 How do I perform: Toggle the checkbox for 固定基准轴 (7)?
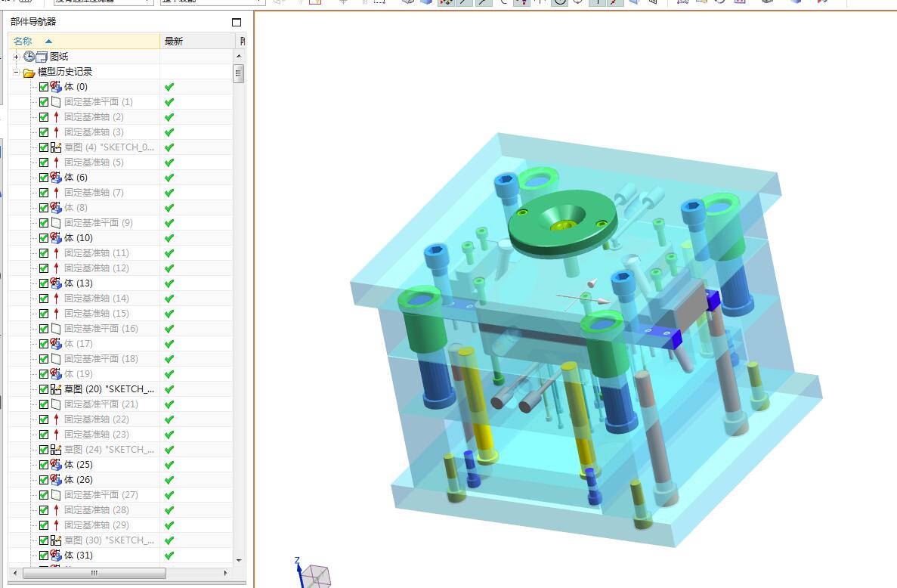(44, 193)
